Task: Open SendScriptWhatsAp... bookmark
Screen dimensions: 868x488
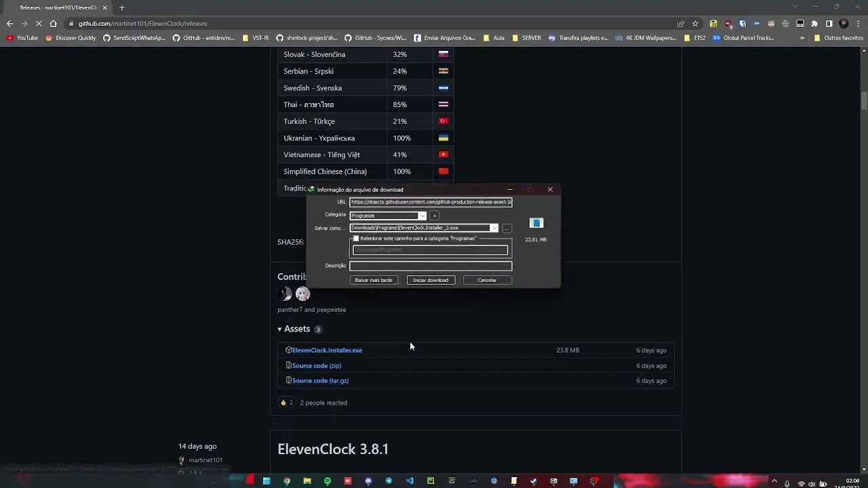Action: click(x=134, y=38)
